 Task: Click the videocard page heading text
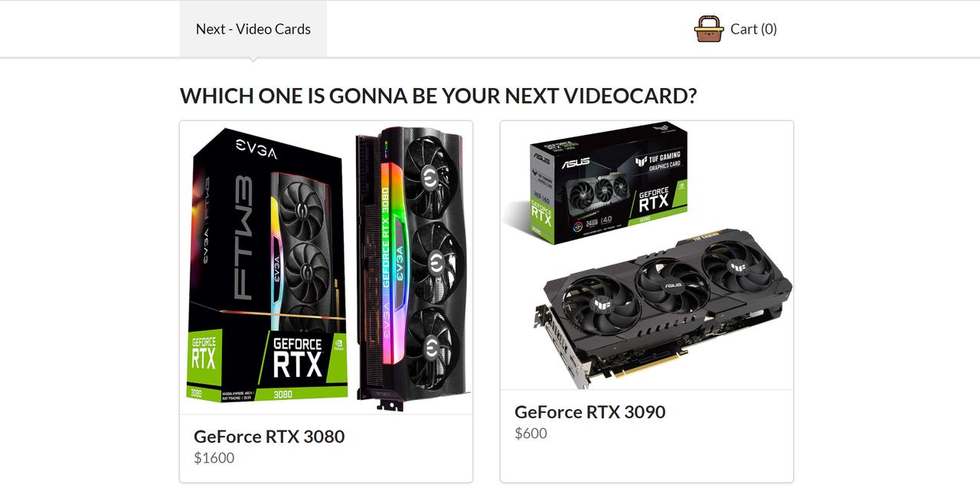(439, 96)
